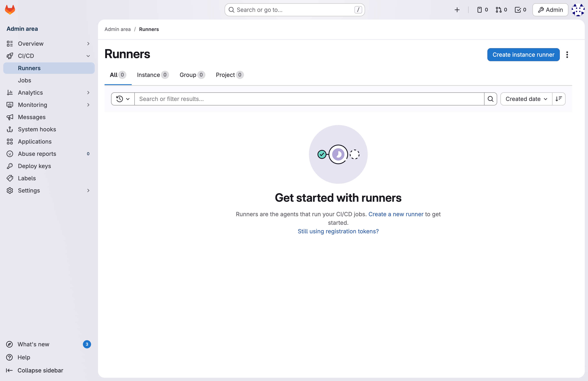Click the magnifier search button in filter bar
The image size is (588, 381).
tap(490, 99)
